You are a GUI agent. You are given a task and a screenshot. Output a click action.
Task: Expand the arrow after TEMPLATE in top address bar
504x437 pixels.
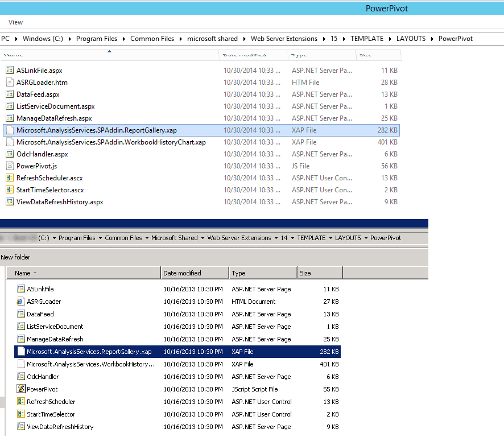point(390,39)
